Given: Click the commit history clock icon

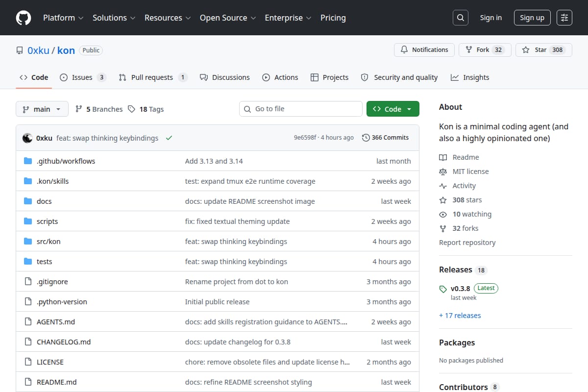Looking at the screenshot, I should [366, 138].
